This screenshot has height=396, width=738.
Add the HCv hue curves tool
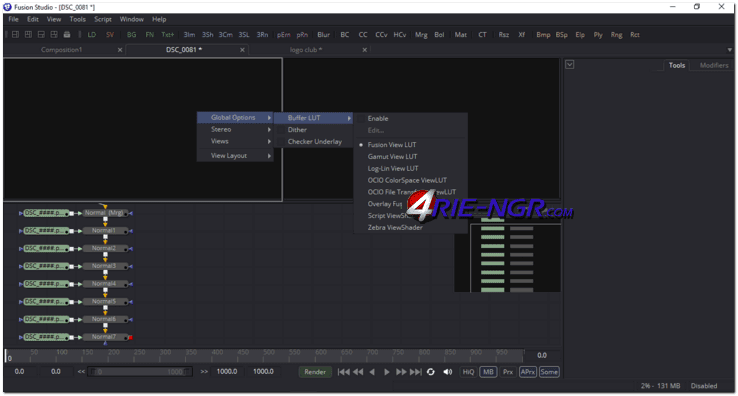pos(400,35)
